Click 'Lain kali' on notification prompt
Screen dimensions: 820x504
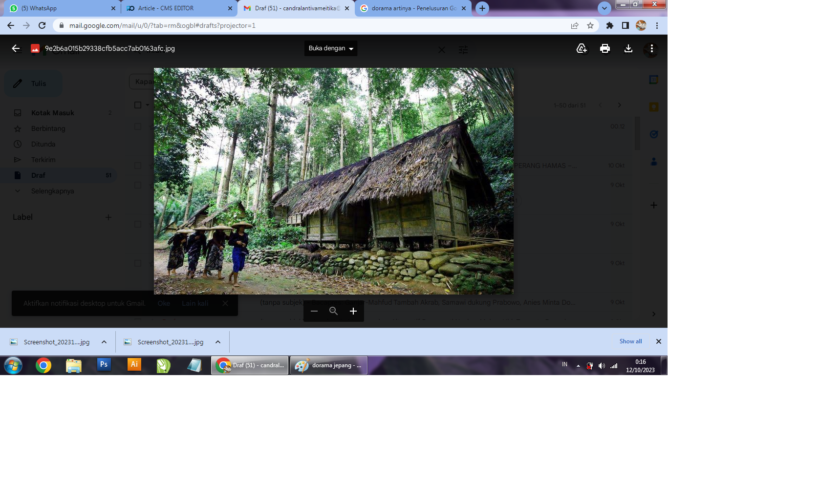195,303
